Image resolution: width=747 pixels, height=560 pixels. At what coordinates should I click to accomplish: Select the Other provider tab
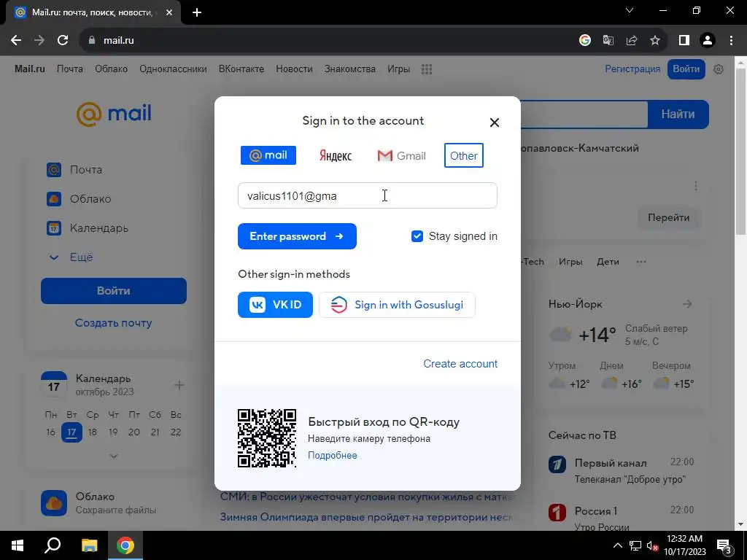pos(463,155)
